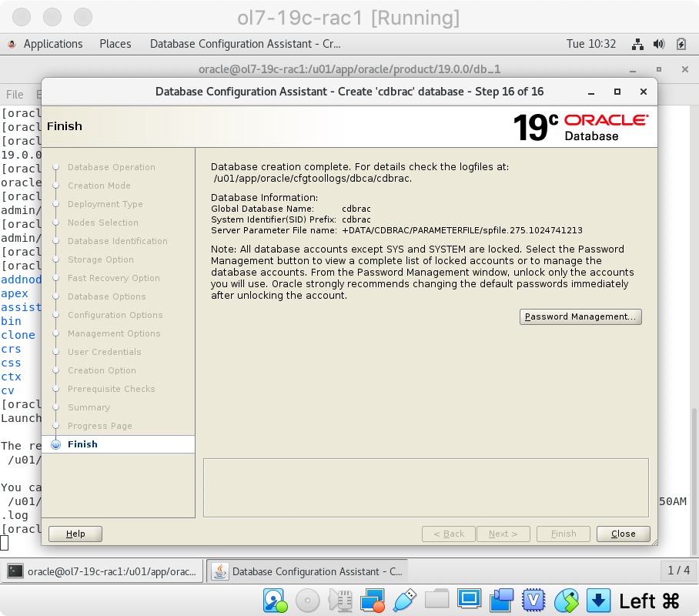Click the VirtualBox hard disk activity icon
699x616 pixels.
coord(275,601)
